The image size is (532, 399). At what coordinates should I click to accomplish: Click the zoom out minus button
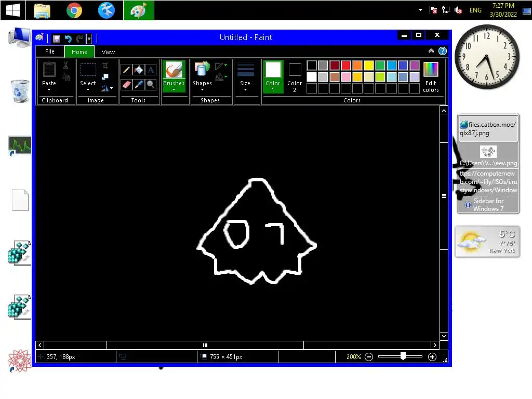(369, 357)
